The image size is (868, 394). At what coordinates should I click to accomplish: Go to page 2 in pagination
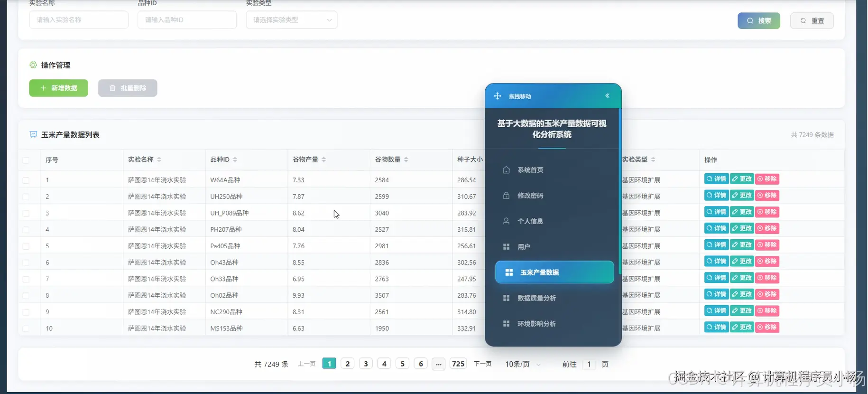pos(348,364)
